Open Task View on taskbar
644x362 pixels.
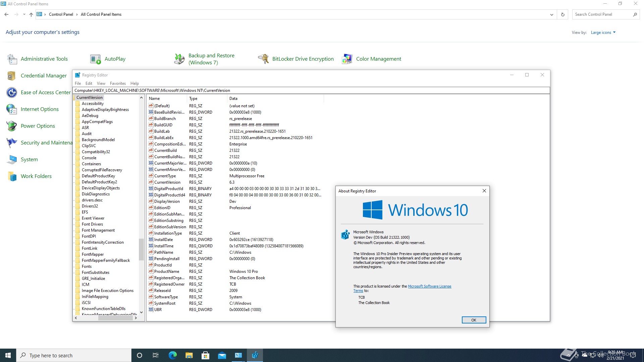[156, 355]
